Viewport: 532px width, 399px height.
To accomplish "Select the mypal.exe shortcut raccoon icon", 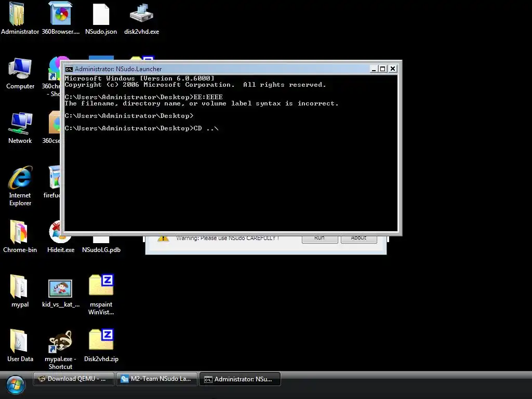I will tap(60, 341).
